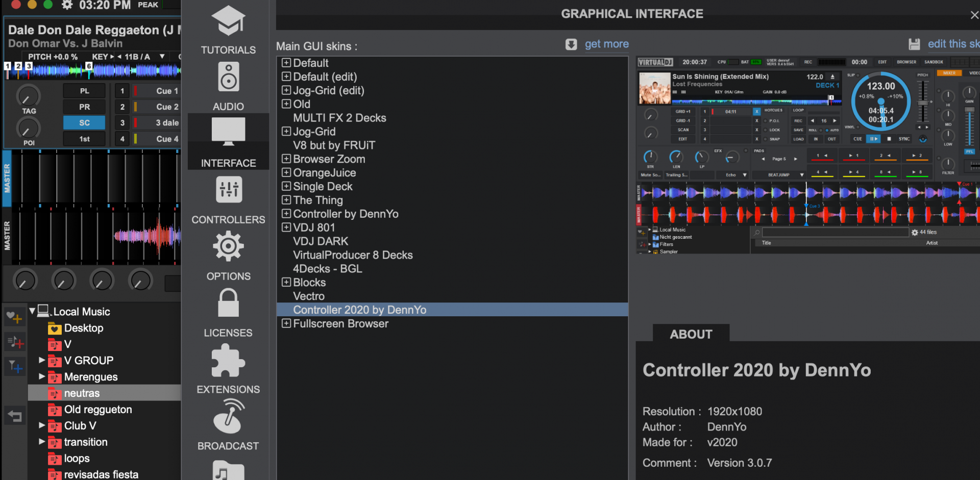980x480 pixels.
Task: Click the Desktop folder icon
Action: point(55,329)
